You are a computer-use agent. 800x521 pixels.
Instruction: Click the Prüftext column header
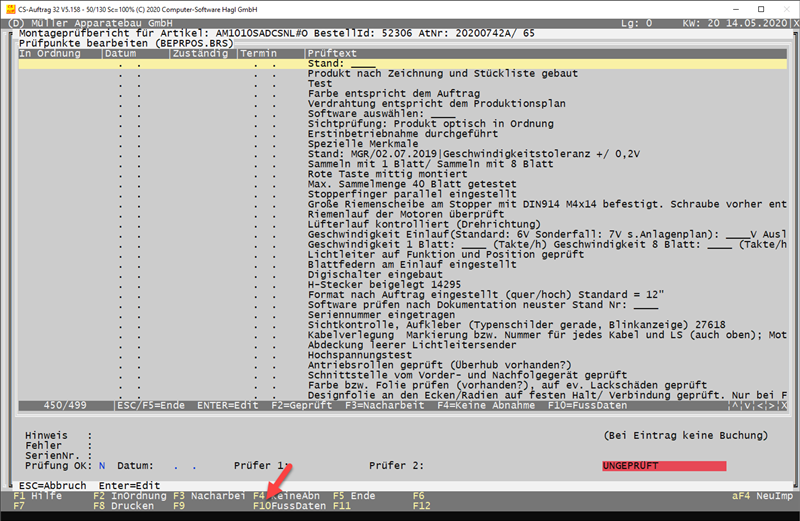point(332,53)
